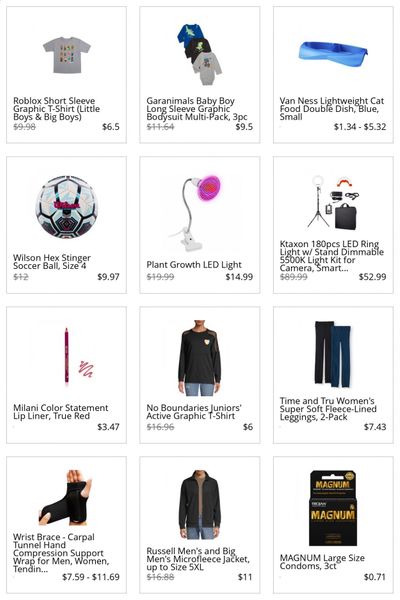The width and height of the screenshot is (400, 600).
Task: Select MAGNUM Large Size Condoms title
Action: coord(322,562)
